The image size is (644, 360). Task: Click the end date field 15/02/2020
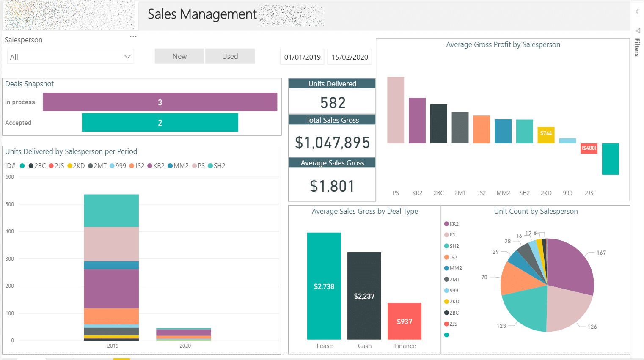point(350,57)
